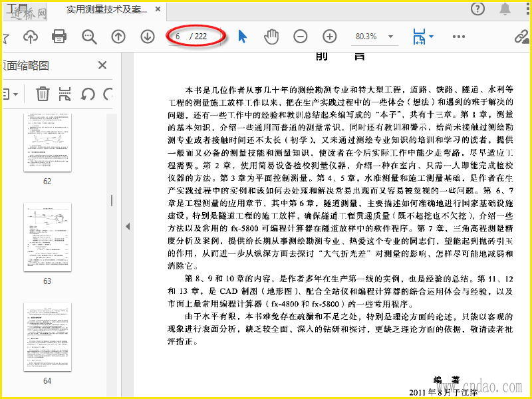Rotate pages clockwise
The height and width of the screenshot is (399, 532).
pyautogui.click(x=108, y=94)
